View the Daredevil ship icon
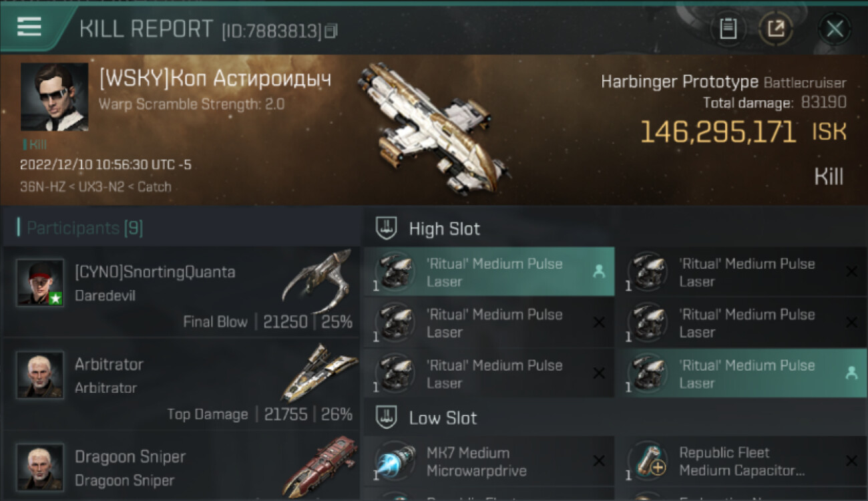Image resolution: width=868 pixels, height=501 pixels. [318, 280]
